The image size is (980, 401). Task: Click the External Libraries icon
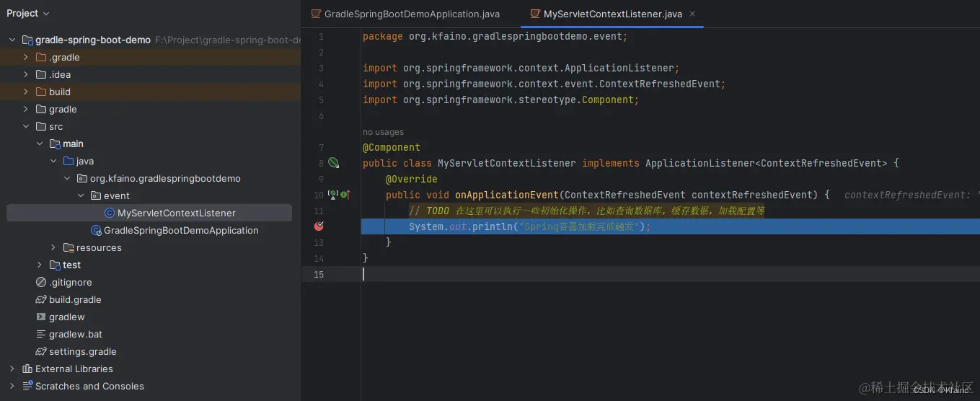(x=27, y=369)
